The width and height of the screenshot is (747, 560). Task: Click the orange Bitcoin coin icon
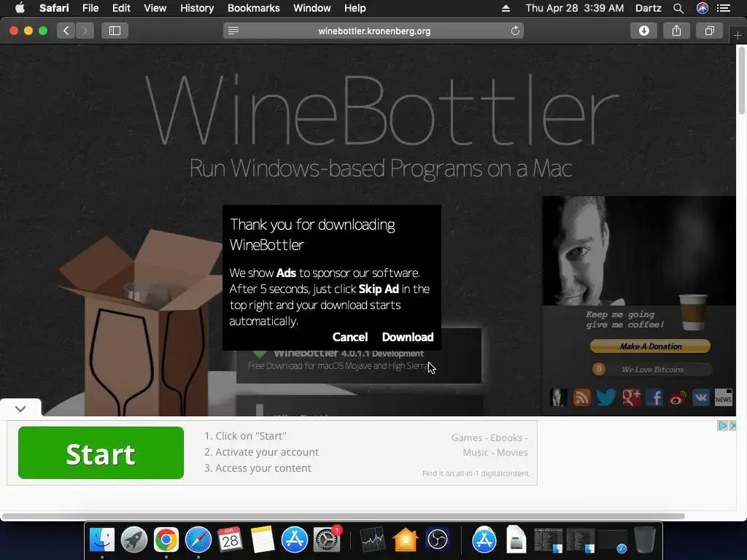599,369
